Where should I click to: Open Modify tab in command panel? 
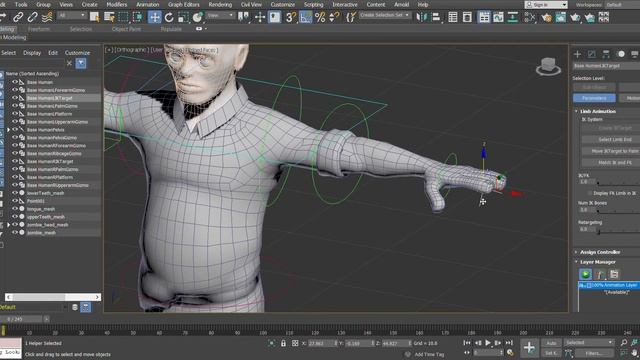[x=591, y=54]
